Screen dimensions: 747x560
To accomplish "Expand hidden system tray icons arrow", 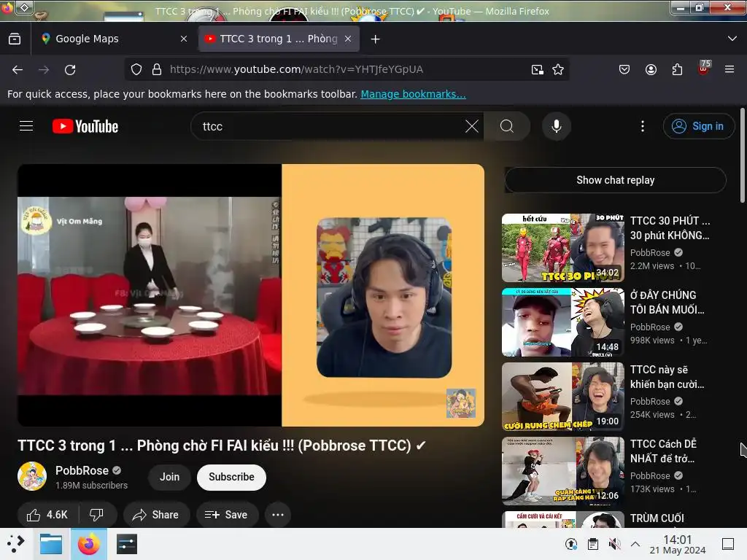I will pos(635,544).
